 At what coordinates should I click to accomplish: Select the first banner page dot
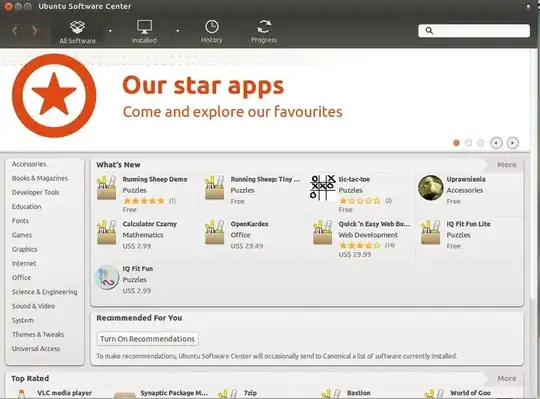tap(456, 143)
